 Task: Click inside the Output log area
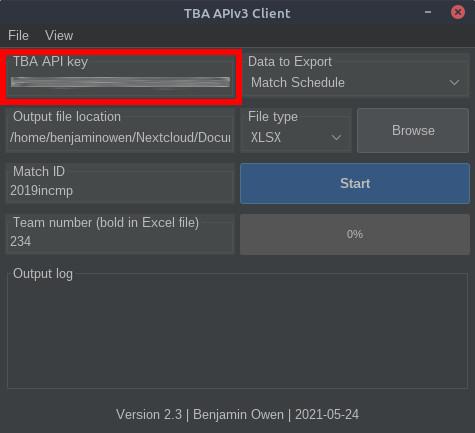pos(237,333)
